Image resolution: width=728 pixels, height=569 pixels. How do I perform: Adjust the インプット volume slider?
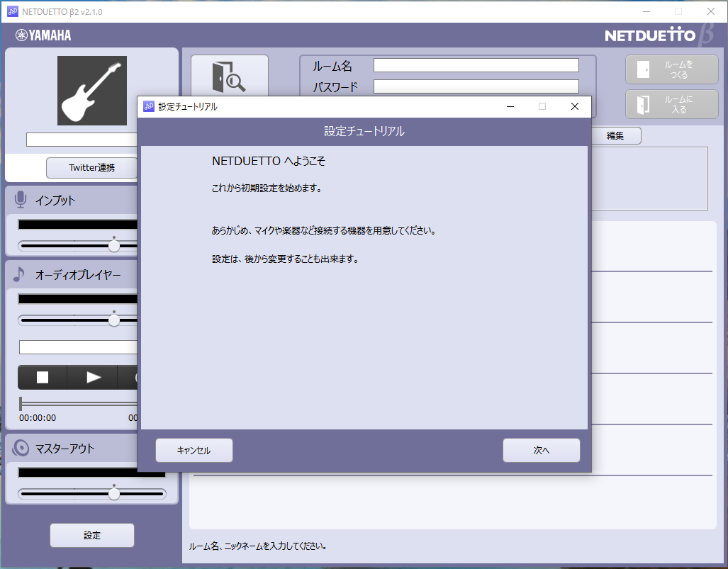(114, 245)
